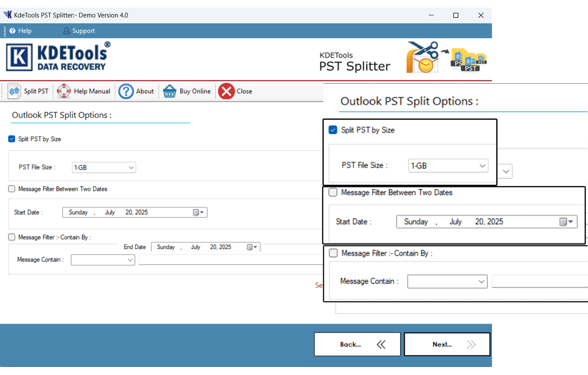Select the Split PST toolbar icon
588x375 pixels.
(x=14, y=91)
